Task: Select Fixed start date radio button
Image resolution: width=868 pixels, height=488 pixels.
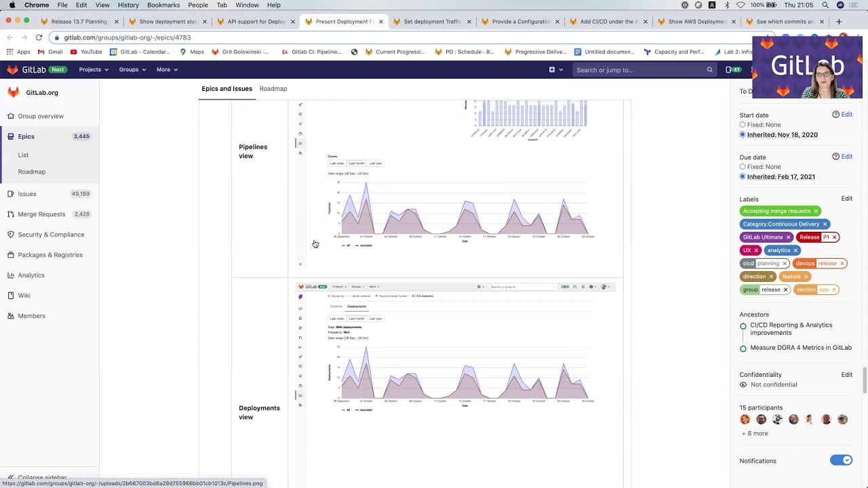Action: [743, 125]
